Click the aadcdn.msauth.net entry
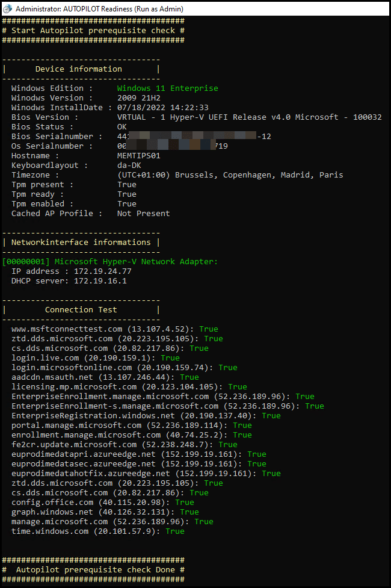Image resolution: width=391 pixels, height=588 pixels. click(x=105, y=377)
